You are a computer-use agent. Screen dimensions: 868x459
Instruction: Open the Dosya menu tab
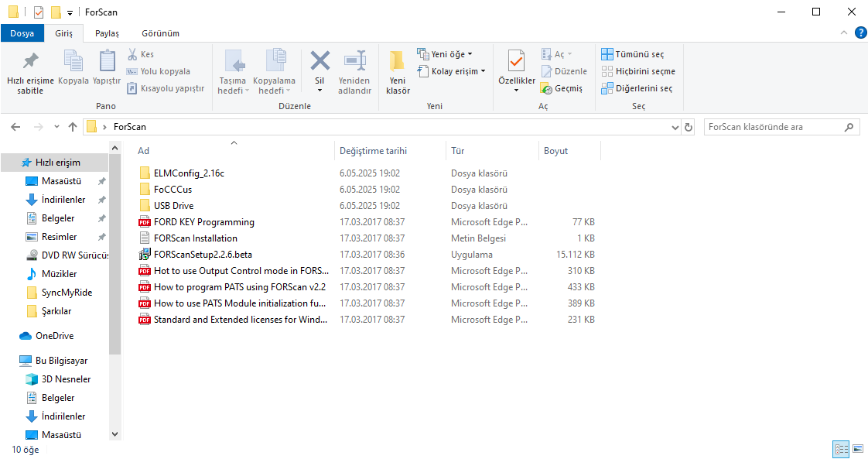click(x=22, y=33)
